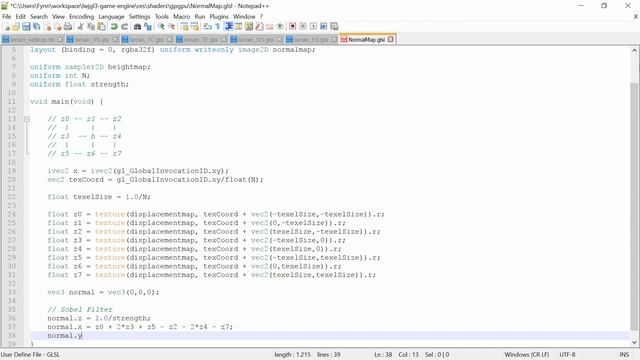This screenshot has width=640, height=360.
Task: Click the Open file toolbar icon
Action: point(16,27)
